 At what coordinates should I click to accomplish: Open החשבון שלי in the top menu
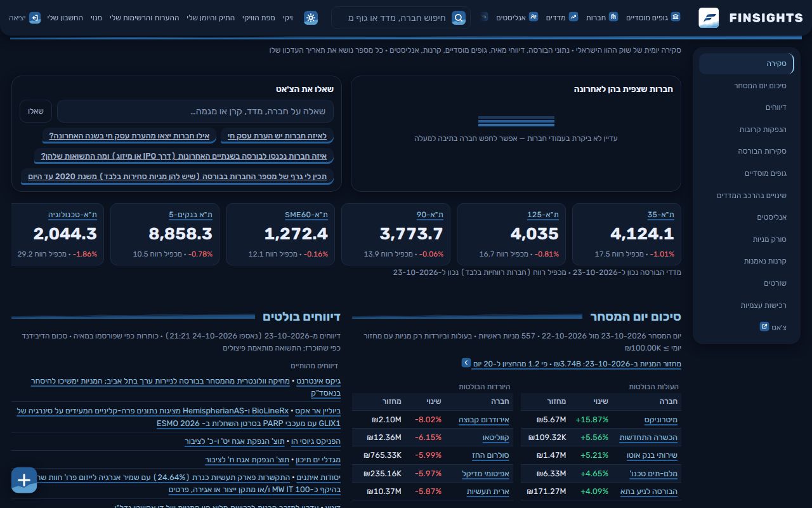point(65,18)
